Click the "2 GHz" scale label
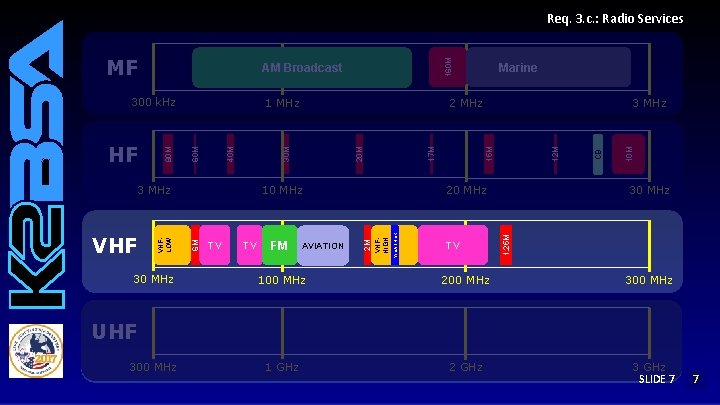The height and width of the screenshot is (405, 720). 466,367
